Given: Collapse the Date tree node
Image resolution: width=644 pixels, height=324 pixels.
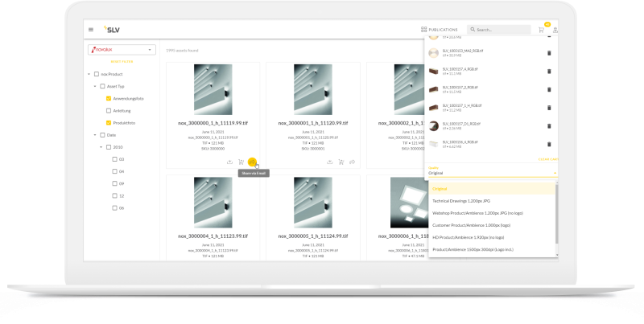Looking at the screenshot, I should click(x=95, y=135).
